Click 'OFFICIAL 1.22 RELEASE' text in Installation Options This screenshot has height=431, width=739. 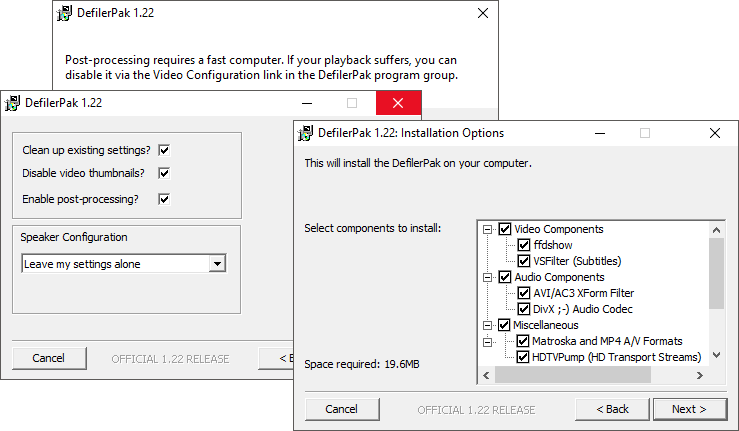476,410
